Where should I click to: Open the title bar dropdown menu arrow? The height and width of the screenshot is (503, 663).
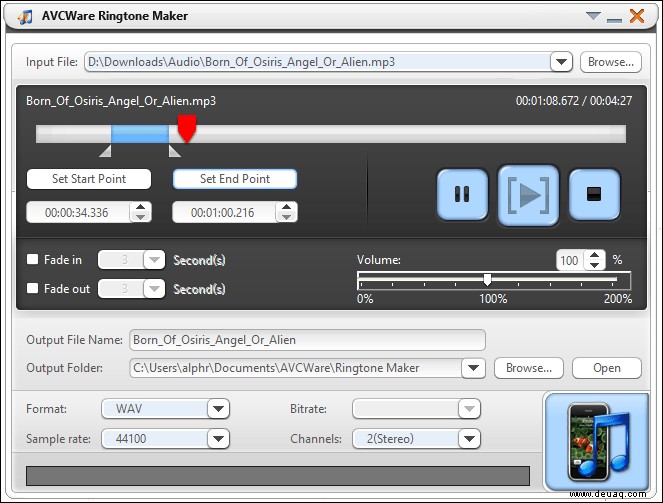[x=593, y=16]
